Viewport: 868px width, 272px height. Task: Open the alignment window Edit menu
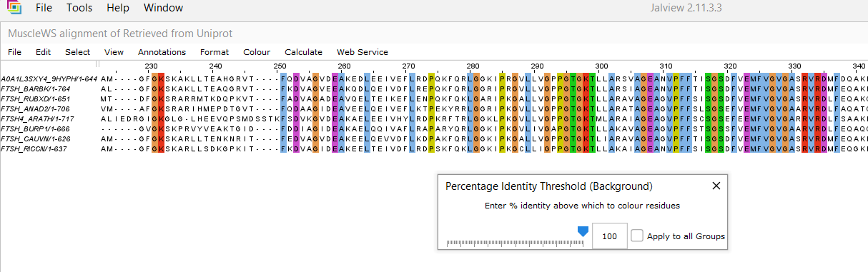pos(43,52)
